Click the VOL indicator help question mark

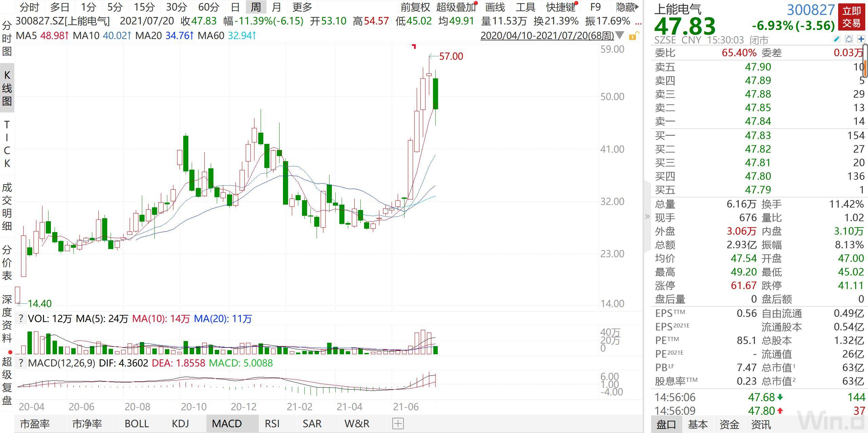click(21, 318)
